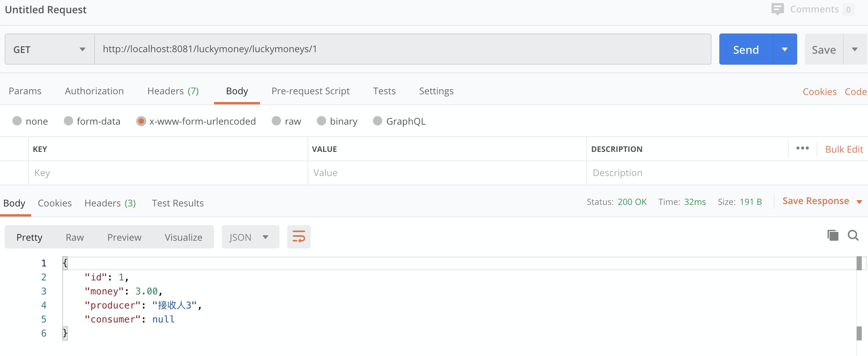Select the form-data body type
This screenshot has height=356, width=868.
[x=69, y=121]
